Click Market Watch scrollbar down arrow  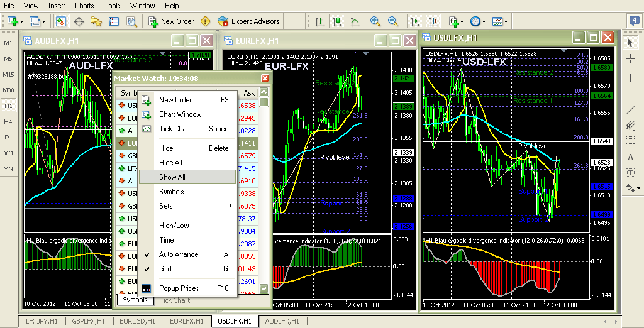pyautogui.click(x=264, y=288)
